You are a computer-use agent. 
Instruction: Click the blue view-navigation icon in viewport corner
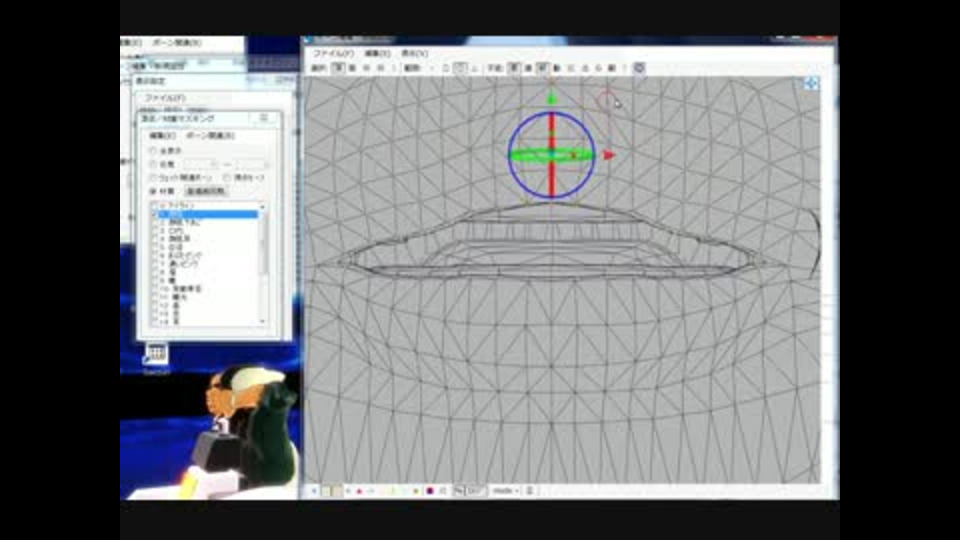(x=811, y=83)
